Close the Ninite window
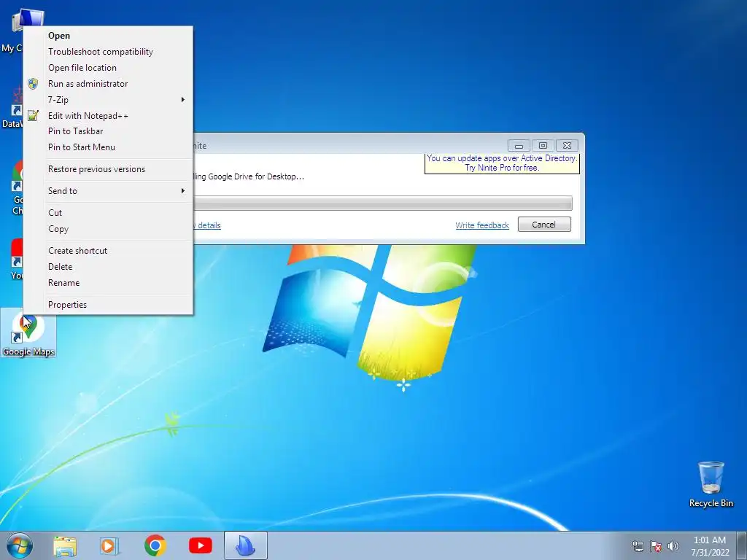Screen dimensions: 747x560 tap(567, 145)
